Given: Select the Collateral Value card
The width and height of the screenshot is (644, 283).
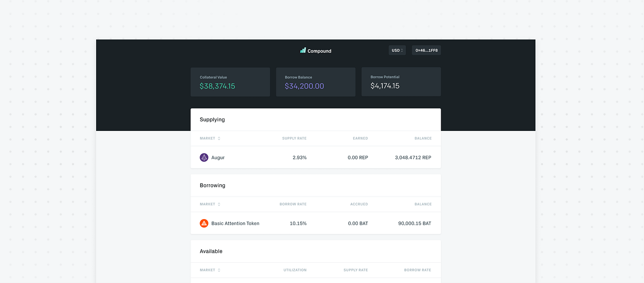Looking at the screenshot, I should point(230,82).
